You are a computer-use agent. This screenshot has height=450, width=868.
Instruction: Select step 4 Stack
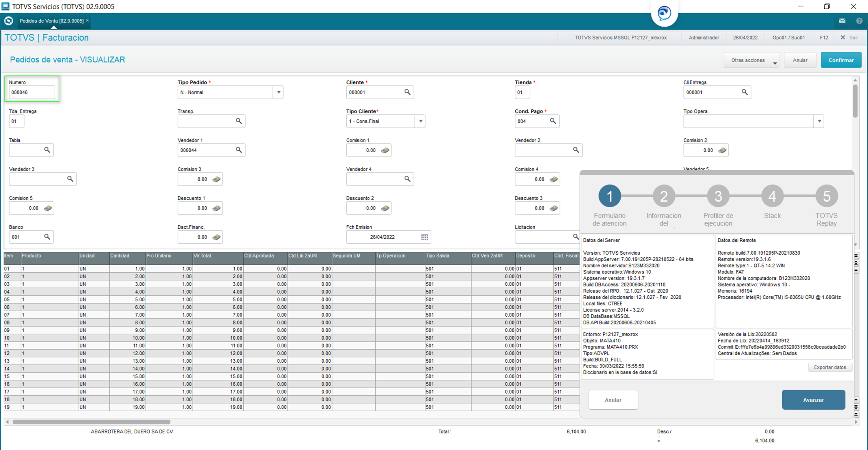[x=772, y=196]
